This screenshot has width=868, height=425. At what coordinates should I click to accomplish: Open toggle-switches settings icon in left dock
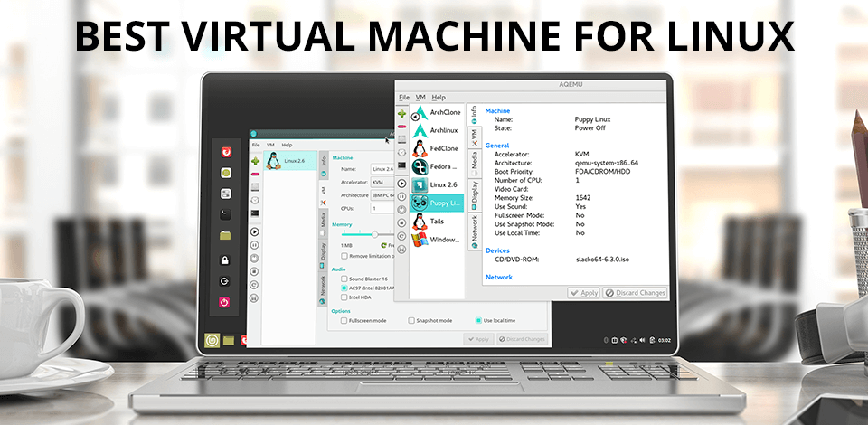coord(225,194)
